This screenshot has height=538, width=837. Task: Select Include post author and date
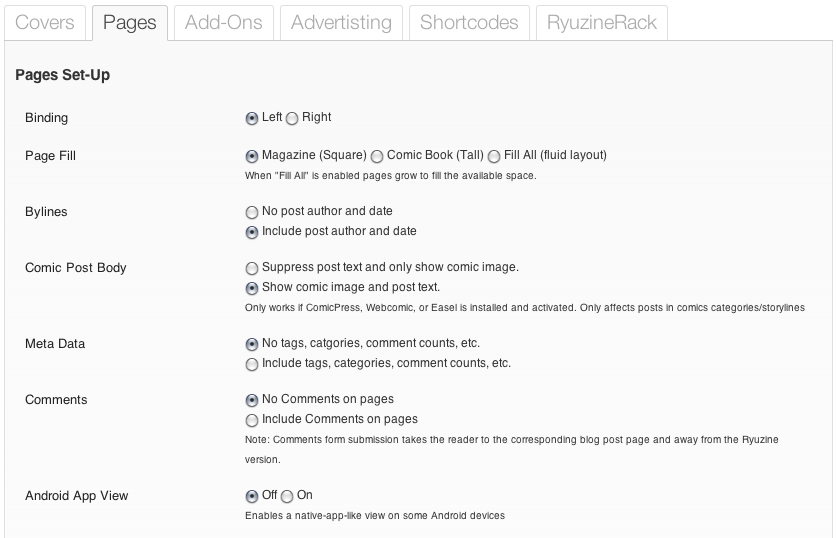click(252, 232)
